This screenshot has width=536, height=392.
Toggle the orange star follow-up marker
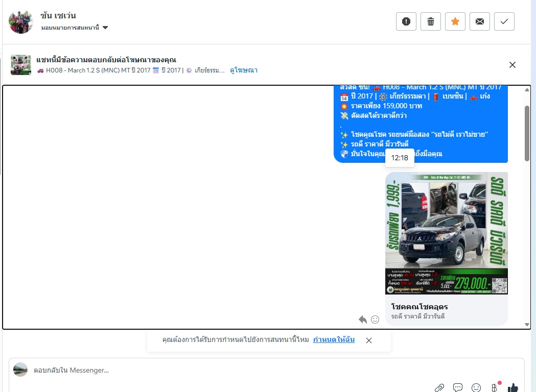pos(455,21)
